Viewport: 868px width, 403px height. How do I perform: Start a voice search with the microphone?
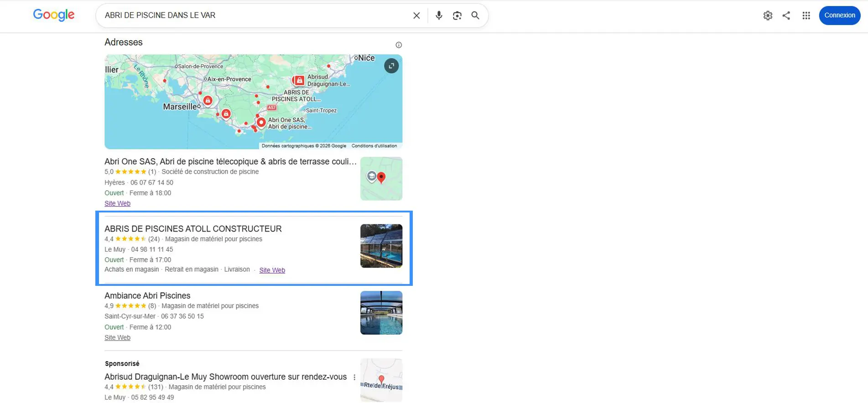438,15
